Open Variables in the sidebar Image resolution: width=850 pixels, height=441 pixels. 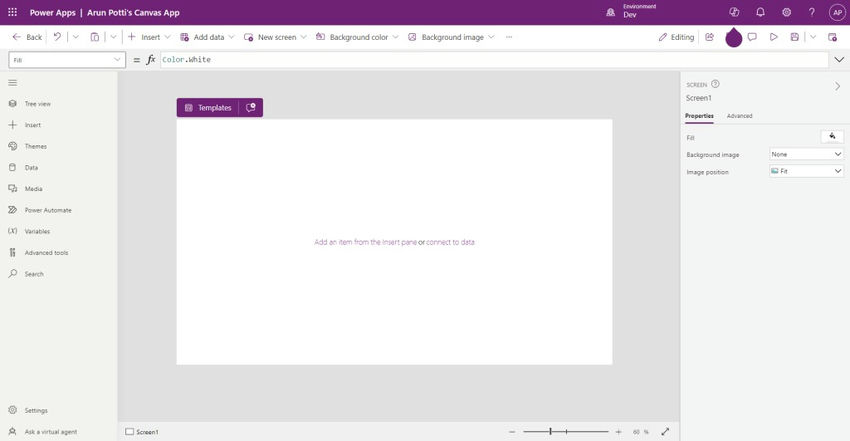tap(29, 231)
